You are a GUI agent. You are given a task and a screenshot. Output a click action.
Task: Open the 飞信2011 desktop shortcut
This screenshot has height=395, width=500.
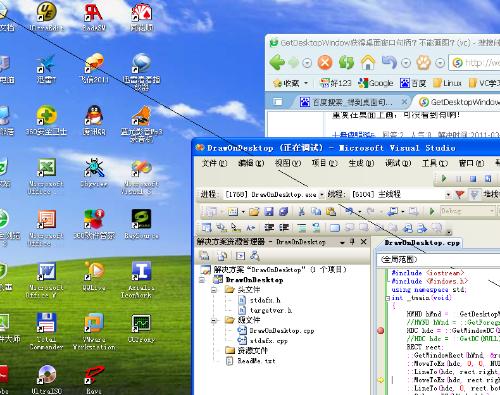click(94, 67)
